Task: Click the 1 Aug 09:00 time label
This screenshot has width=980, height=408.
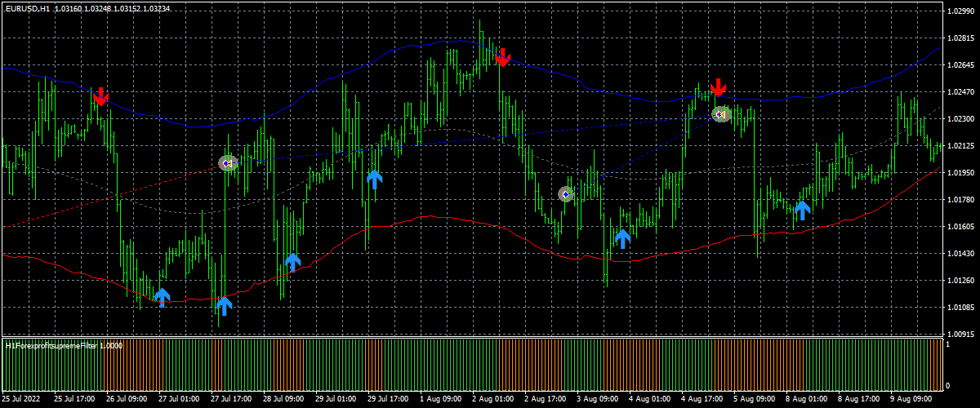Action: [x=439, y=399]
